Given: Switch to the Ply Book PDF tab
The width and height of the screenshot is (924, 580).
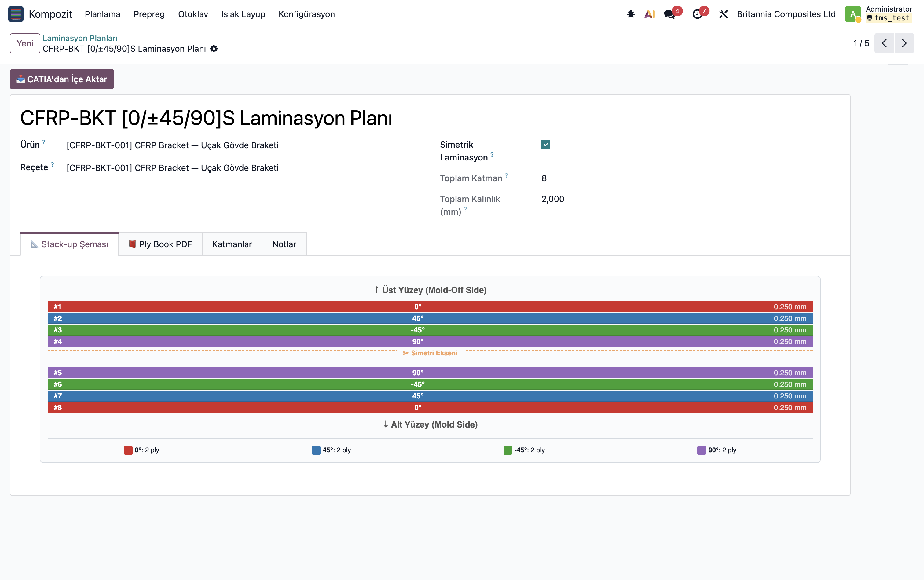Looking at the screenshot, I should pyautogui.click(x=160, y=244).
